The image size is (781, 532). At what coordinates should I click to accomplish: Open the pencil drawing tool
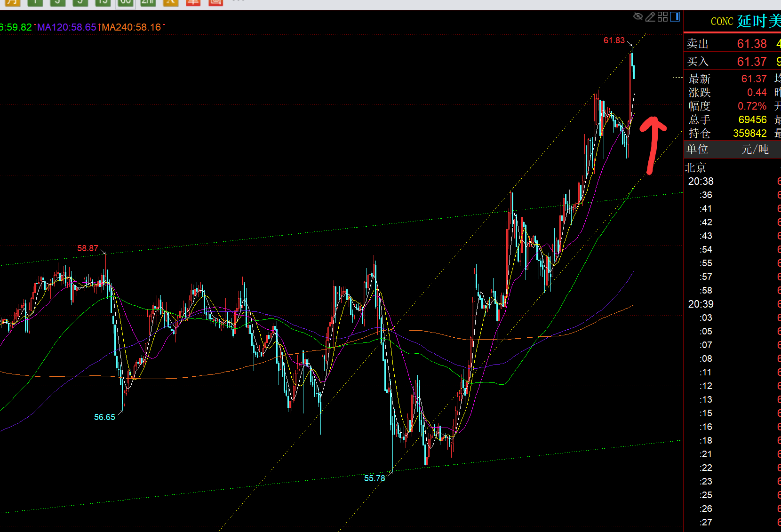(650, 17)
